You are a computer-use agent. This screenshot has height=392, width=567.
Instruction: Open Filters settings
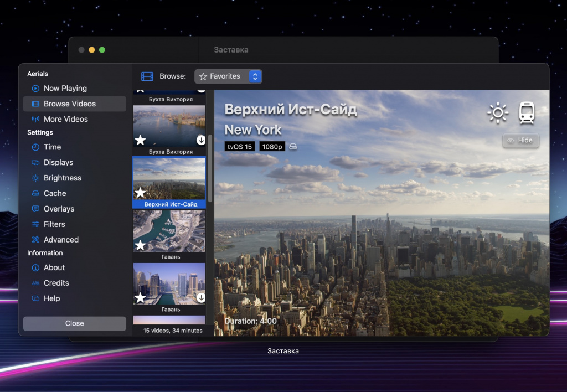[x=74, y=224]
